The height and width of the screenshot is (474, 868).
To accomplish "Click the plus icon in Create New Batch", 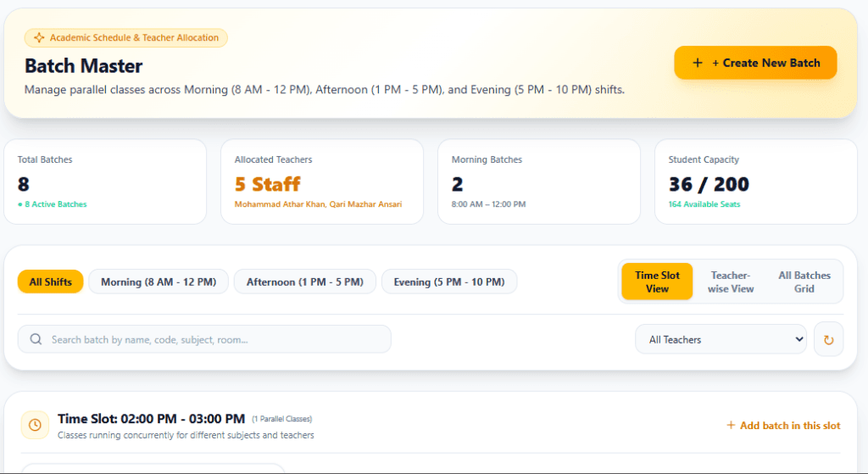I will tap(698, 63).
